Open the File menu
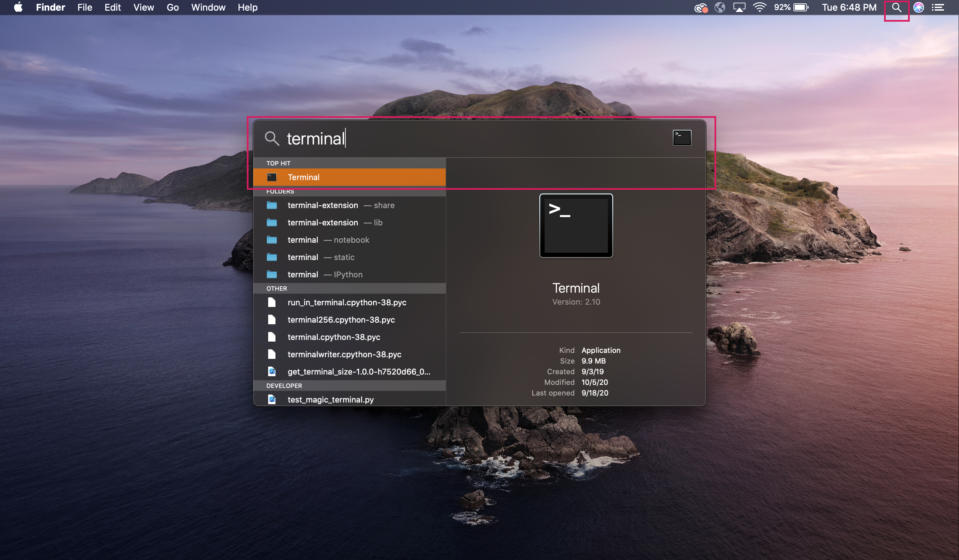The width and height of the screenshot is (959, 560). [x=85, y=7]
